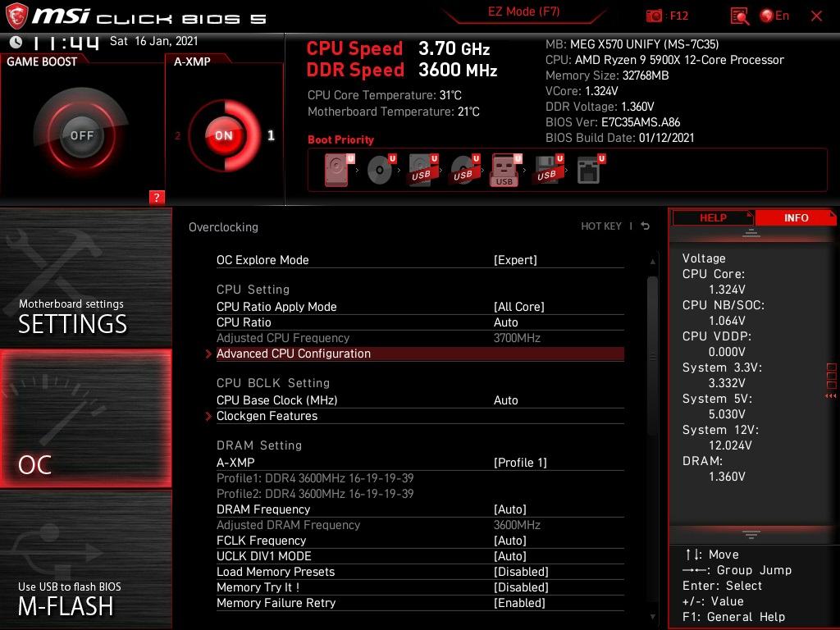Click the clock icon beside the time
Screen dimensions: 840x630
click(16, 42)
